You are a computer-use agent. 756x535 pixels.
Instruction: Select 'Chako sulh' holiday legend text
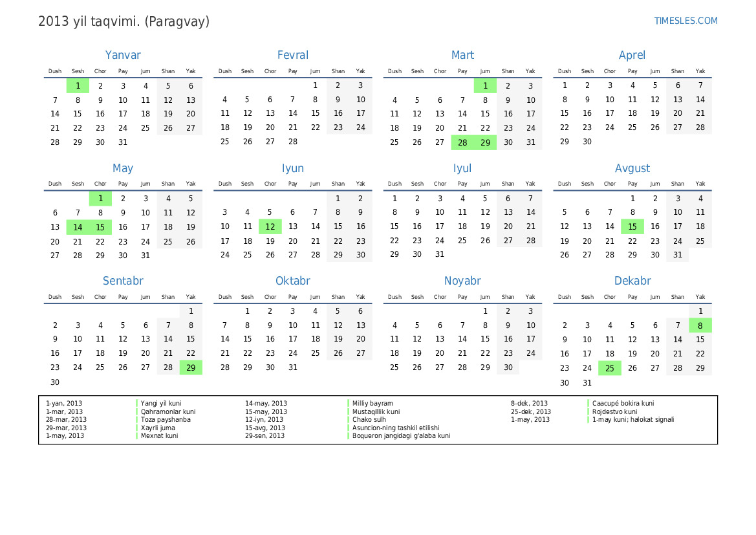click(x=369, y=420)
